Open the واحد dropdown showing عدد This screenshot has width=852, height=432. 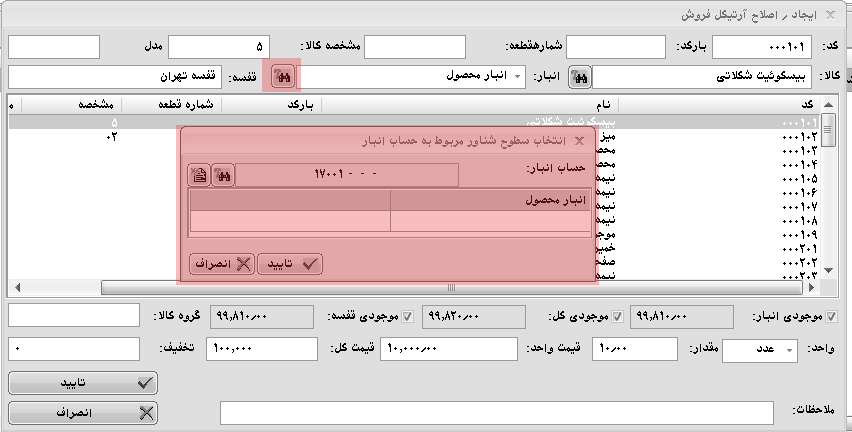pyautogui.click(x=788, y=350)
